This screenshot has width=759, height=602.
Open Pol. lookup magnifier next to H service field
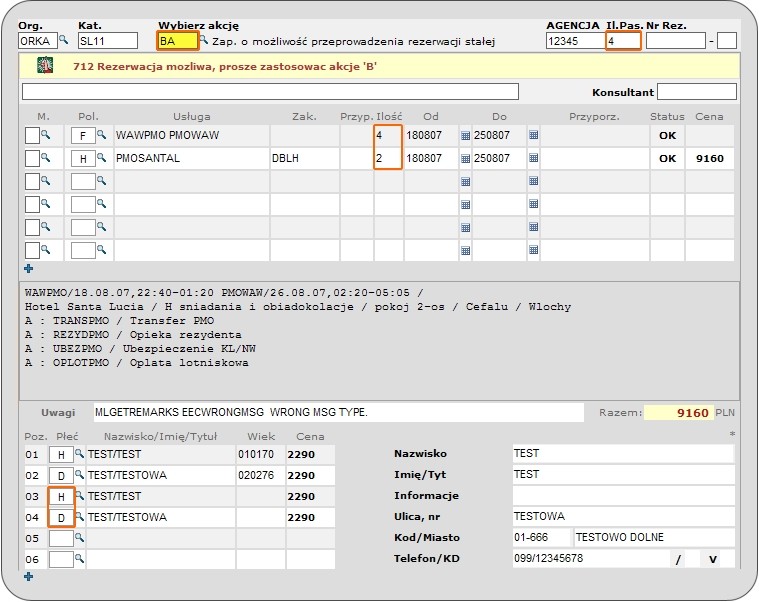(x=101, y=157)
